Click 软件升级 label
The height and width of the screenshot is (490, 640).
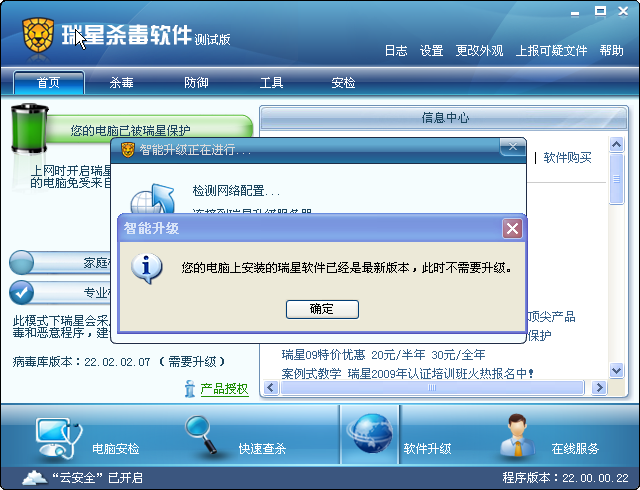click(x=427, y=449)
